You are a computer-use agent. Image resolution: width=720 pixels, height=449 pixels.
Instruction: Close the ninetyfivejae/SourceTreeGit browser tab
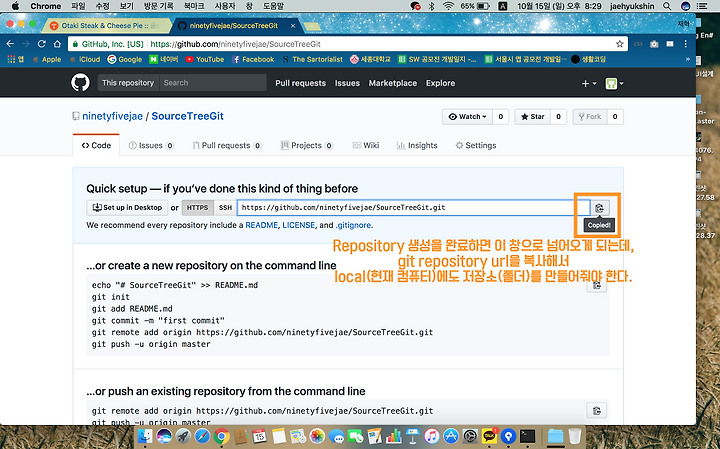(x=293, y=26)
